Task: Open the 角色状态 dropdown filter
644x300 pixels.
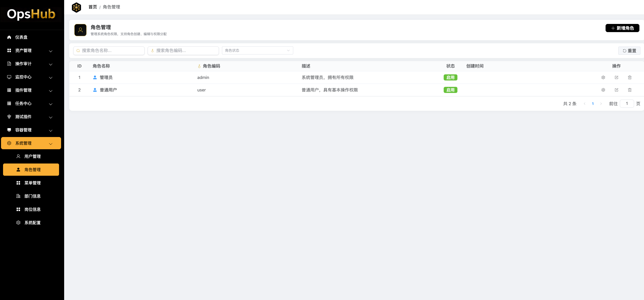Action: tap(257, 50)
